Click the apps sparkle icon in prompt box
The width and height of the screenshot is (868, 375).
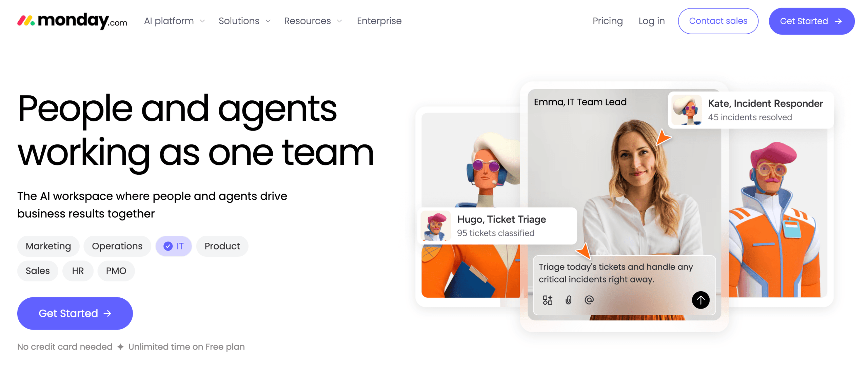[x=547, y=300]
